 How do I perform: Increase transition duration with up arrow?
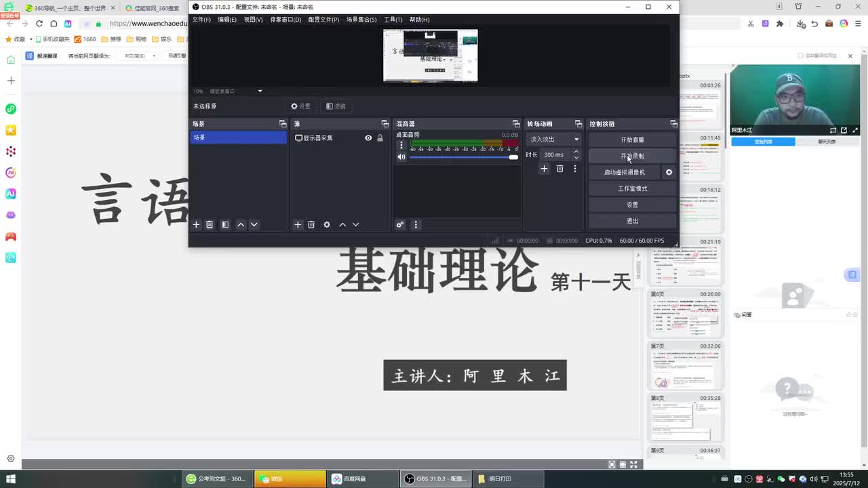tap(576, 152)
